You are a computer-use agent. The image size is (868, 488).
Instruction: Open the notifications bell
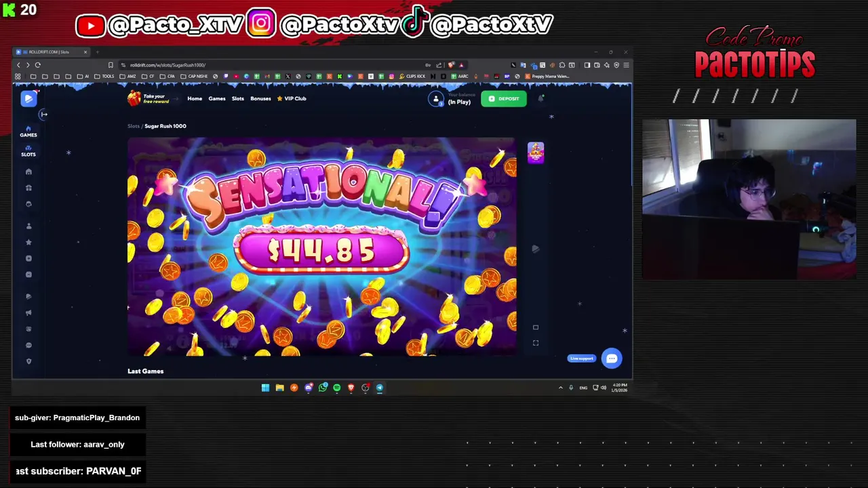coord(541,99)
